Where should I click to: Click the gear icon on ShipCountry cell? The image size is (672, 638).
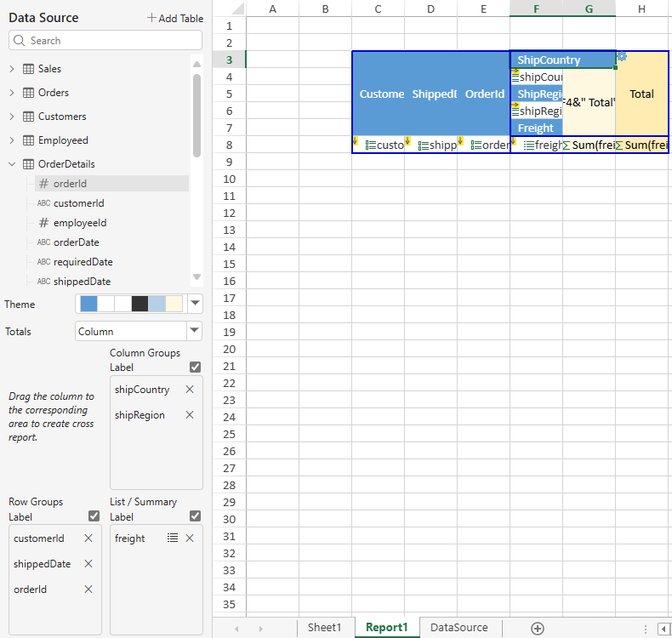[x=622, y=56]
